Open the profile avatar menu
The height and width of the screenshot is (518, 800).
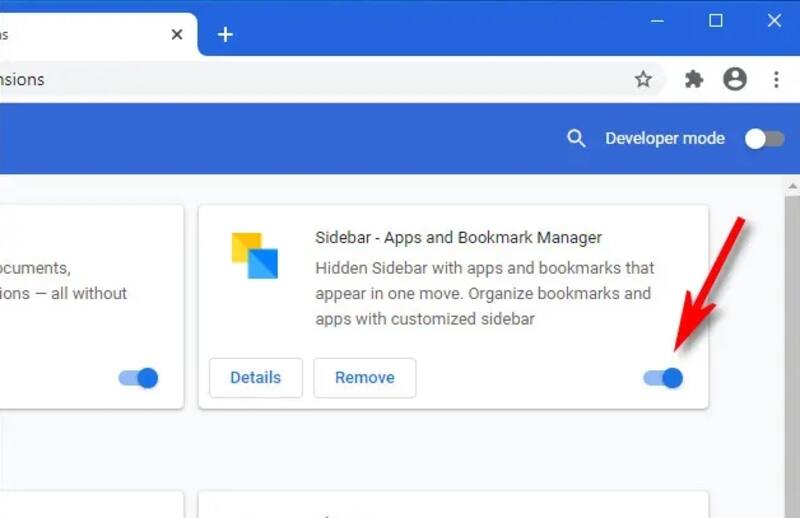click(735, 80)
